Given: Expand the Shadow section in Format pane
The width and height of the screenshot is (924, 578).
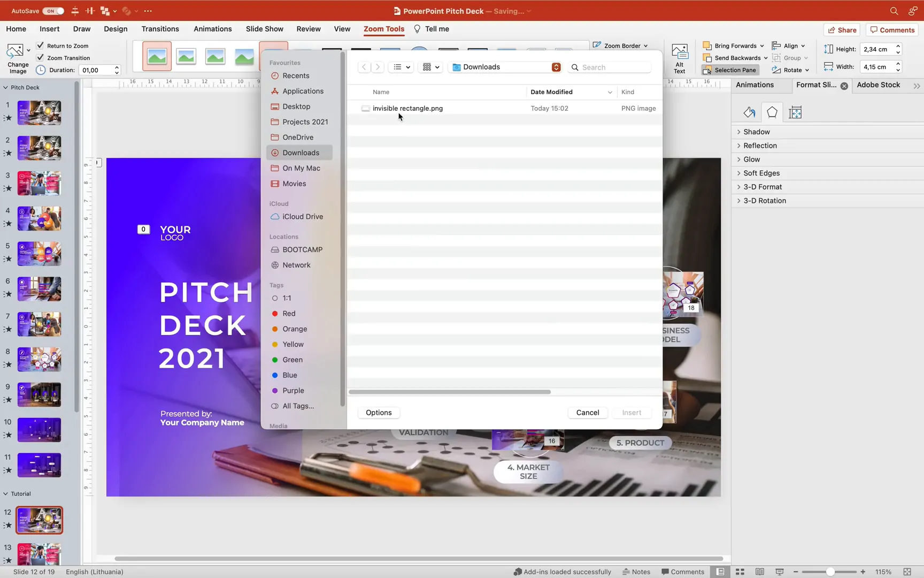Looking at the screenshot, I should pyautogui.click(x=756, y=132).
